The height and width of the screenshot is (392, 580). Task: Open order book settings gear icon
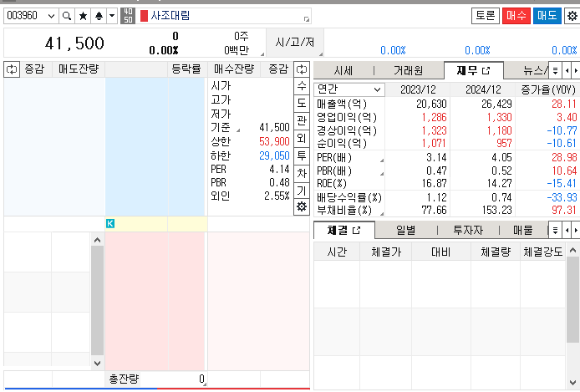tap(302, 206)
